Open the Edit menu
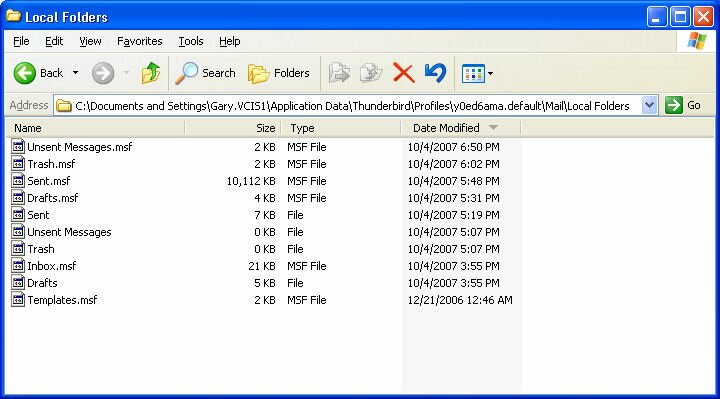 click(54, 41)
